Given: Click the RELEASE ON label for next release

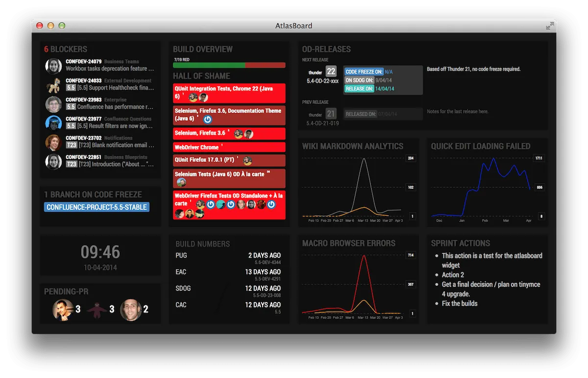Looking at the screenshot, I should 359,89.
